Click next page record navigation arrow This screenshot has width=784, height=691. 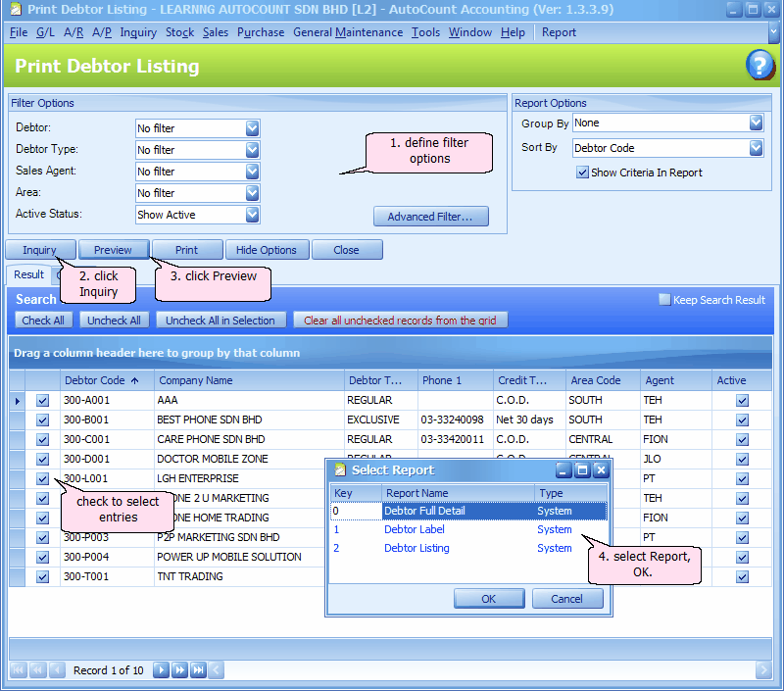(180, 670)
